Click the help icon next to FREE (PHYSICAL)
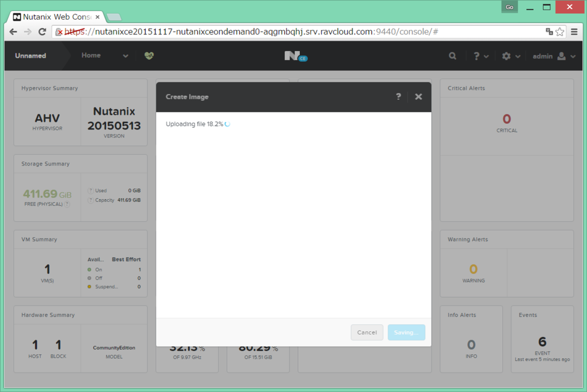Image resolution: width=587 pixels, height=392 pixels. [67, 204]
